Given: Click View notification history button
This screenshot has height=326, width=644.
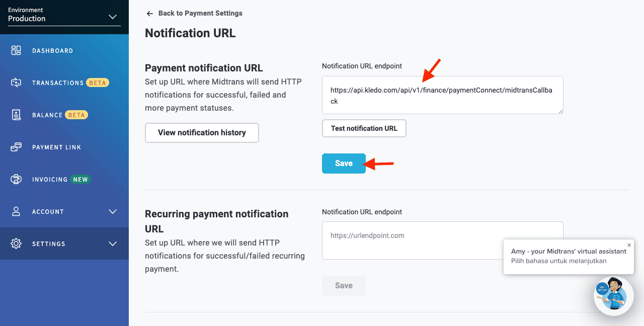Looking at the screenshot, I should (x=202, y=133).
